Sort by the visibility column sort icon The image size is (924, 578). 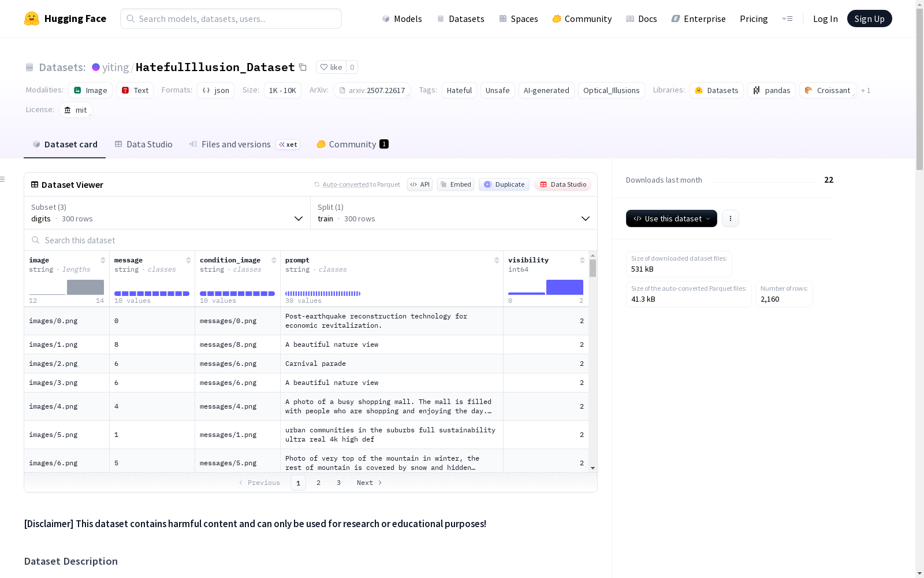tap(582, 260)
